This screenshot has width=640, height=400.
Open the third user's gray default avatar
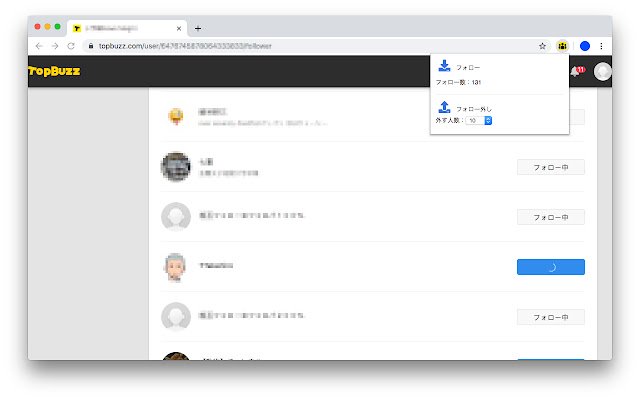tap(176, 217)
